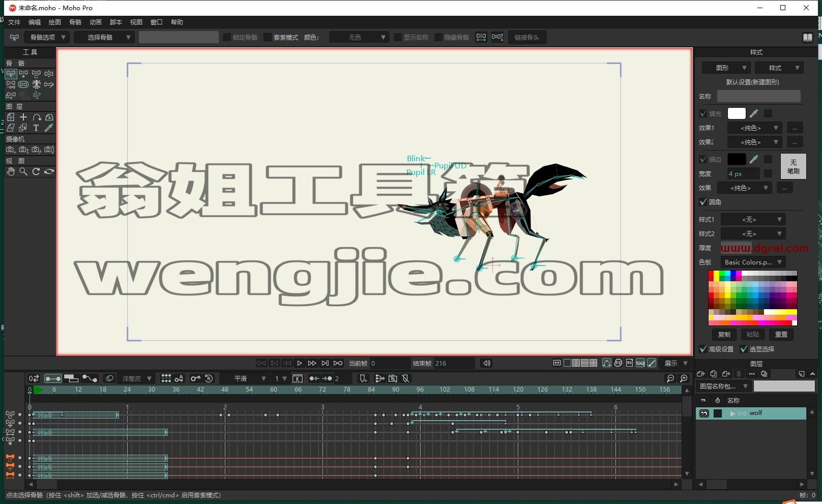Pick the Transform Layer tool
Screen dimensions: 822x504
click(11, 117)
